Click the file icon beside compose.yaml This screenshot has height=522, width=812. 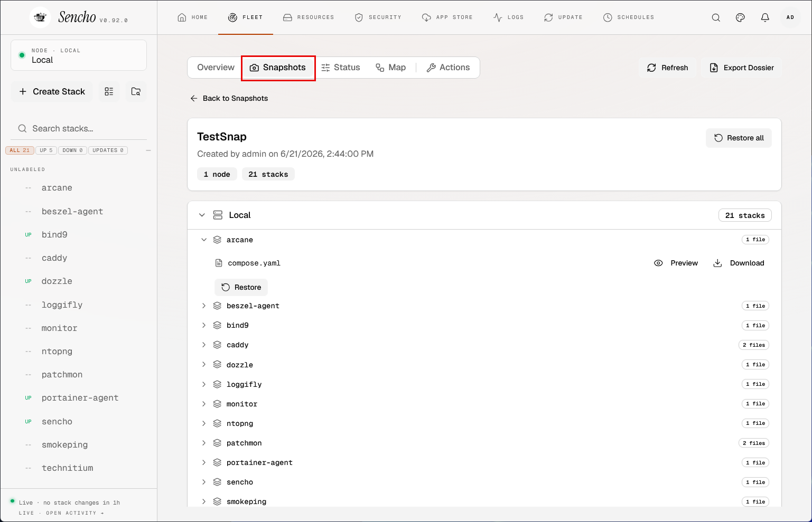click(x=219, y=263)
